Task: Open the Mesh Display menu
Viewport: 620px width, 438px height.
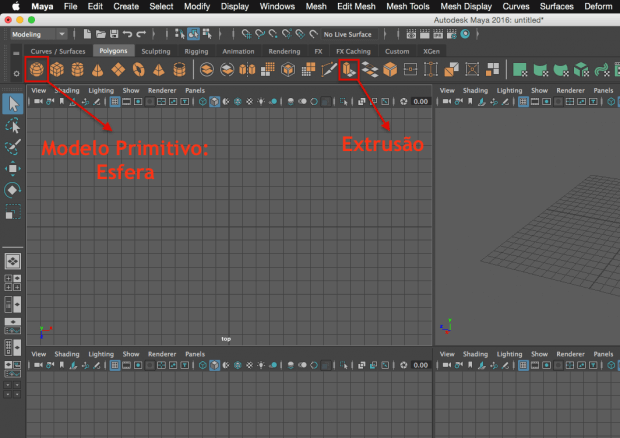Action: (466, 6)
